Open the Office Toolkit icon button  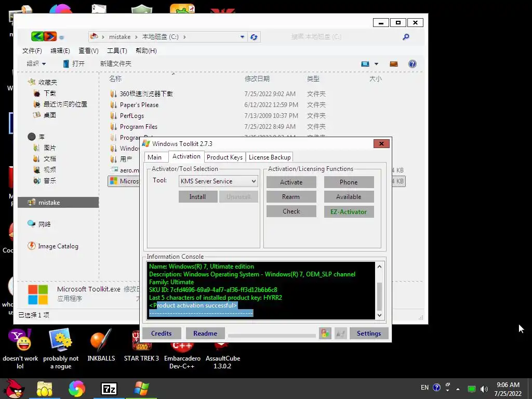pos(325,334)
